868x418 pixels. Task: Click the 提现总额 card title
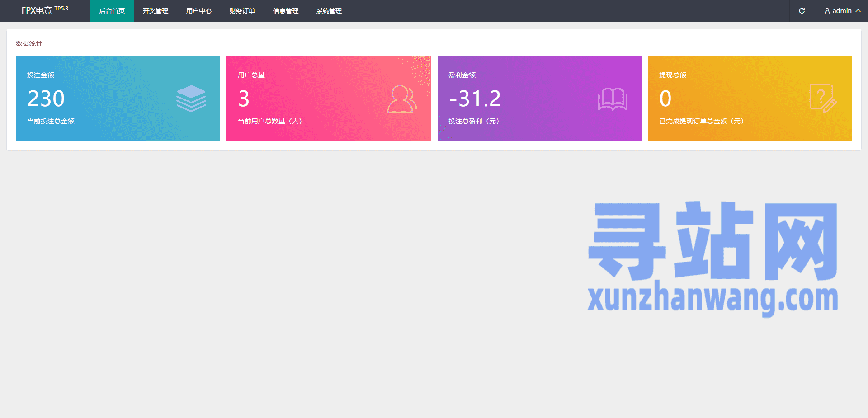coord(673,75)
